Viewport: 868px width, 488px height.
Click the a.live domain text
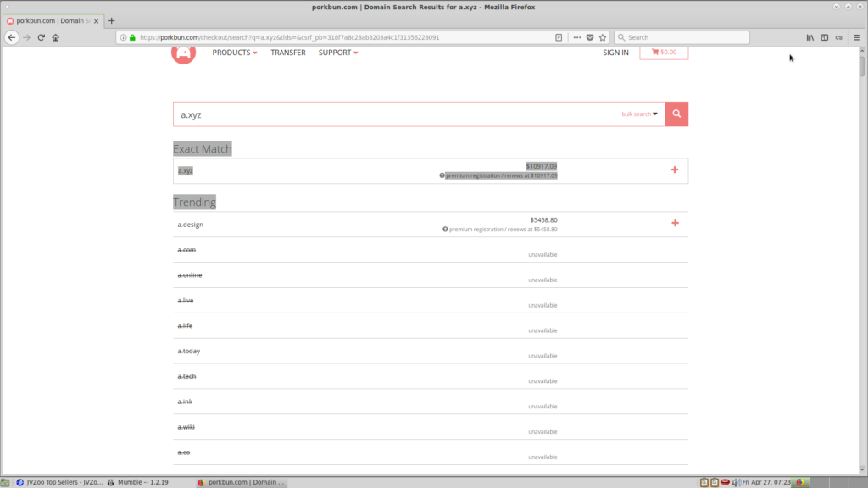pos(186,301)
